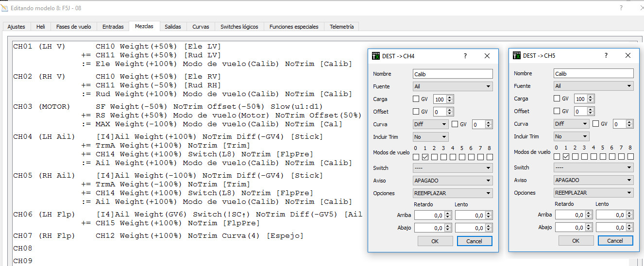Tick the Offset GV checkbox in CH5 dialog
Image resolution: width=644 pixels, height=266 pixels.
click(x=557, y=111)
